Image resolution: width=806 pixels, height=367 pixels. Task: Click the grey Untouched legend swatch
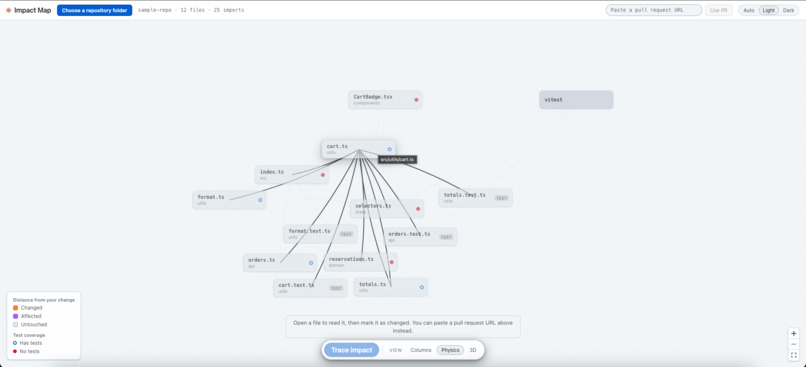15,325
